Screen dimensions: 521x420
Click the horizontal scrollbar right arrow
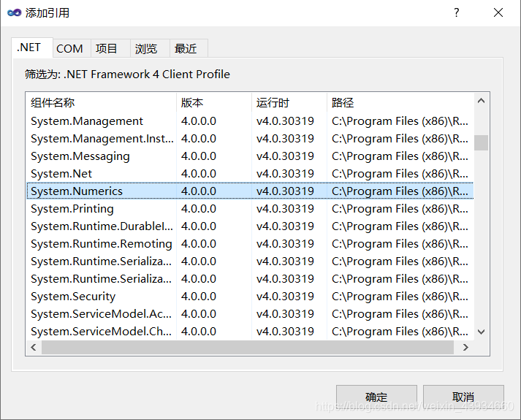coord(465,347)
